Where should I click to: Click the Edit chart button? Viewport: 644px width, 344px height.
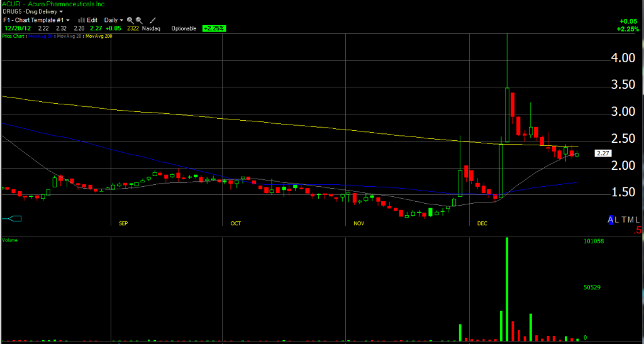click(x=88, y=19)
